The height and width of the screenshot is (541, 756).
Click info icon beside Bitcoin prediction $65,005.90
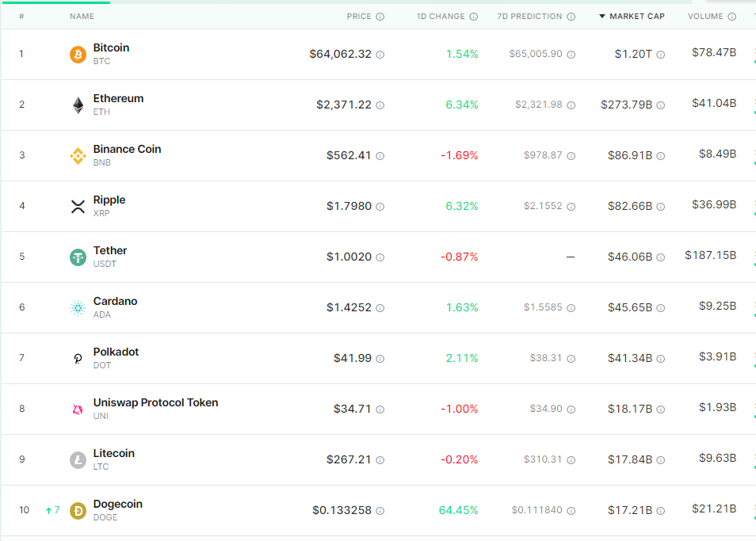[571, 55]
